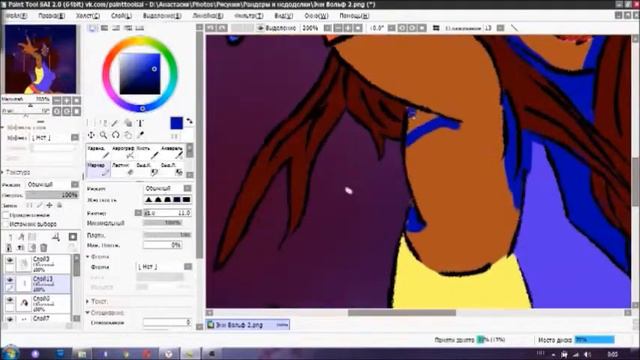Click the blue foreground color swatch

pyautogui.click(x=176, y=123)
